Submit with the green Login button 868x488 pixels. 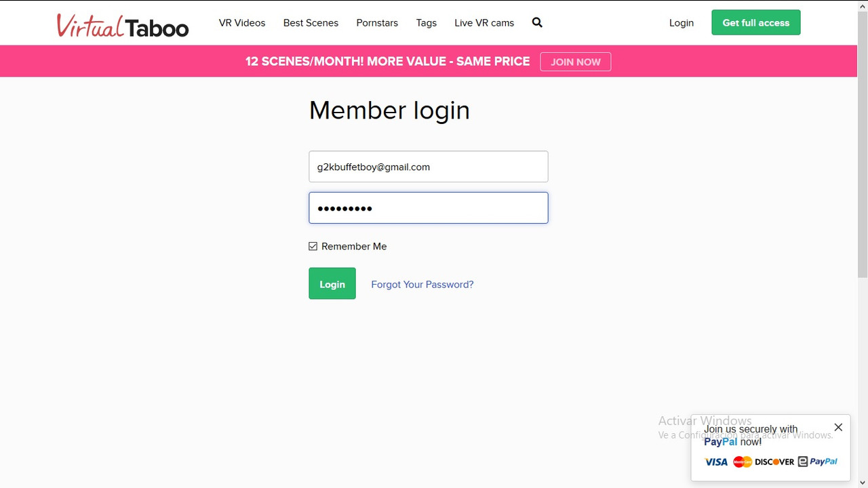tap(332, 283)
